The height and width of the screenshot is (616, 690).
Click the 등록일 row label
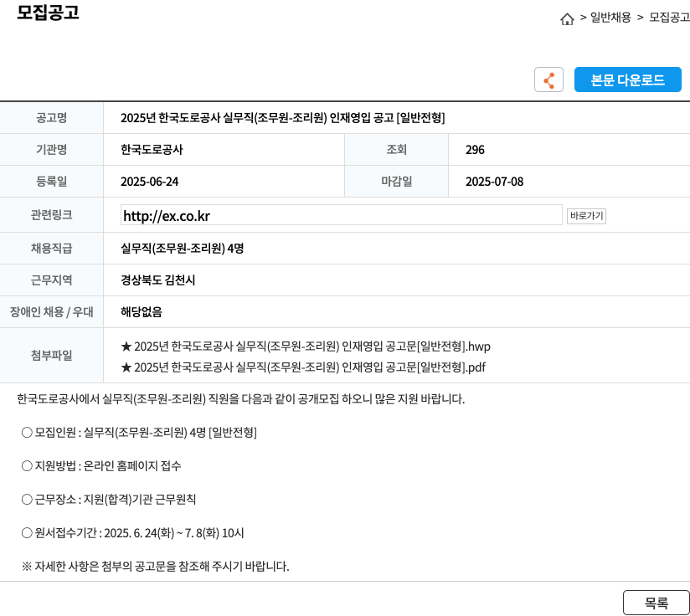(x=51, y=181)
